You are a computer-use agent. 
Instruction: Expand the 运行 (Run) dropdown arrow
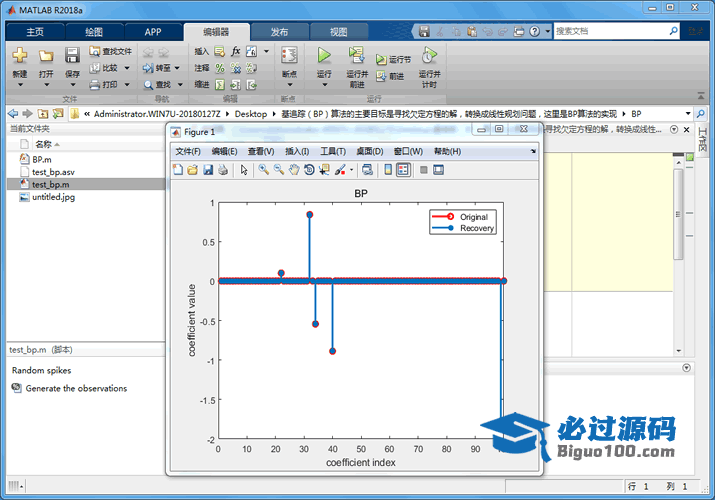324,85
